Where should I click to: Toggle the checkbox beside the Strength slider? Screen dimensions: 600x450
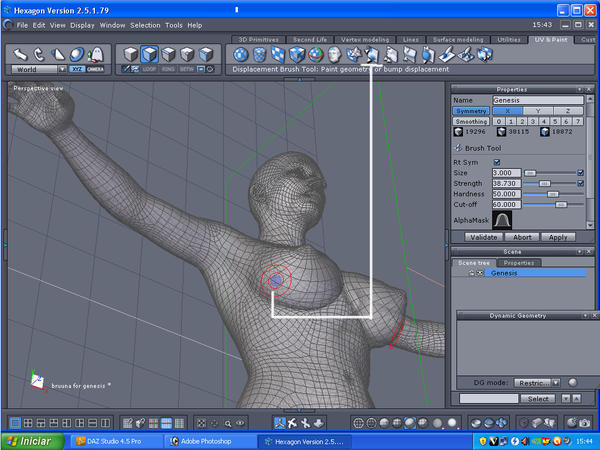(581, 183)
